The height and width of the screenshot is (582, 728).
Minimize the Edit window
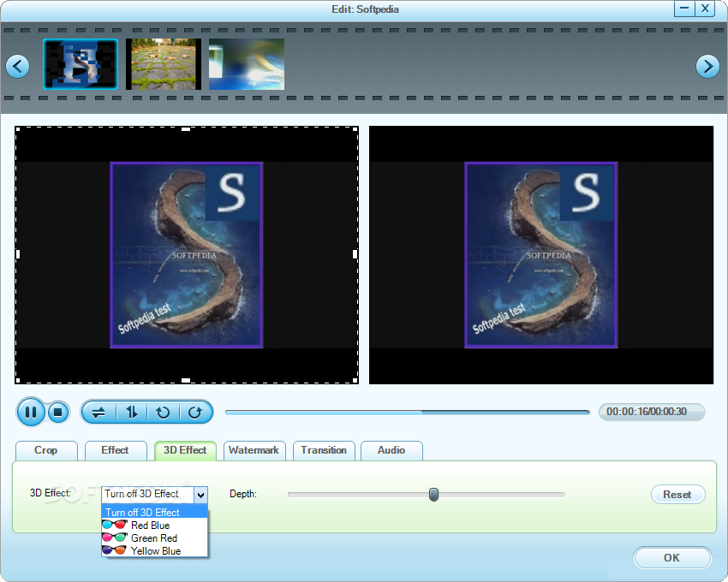(684, 9)
